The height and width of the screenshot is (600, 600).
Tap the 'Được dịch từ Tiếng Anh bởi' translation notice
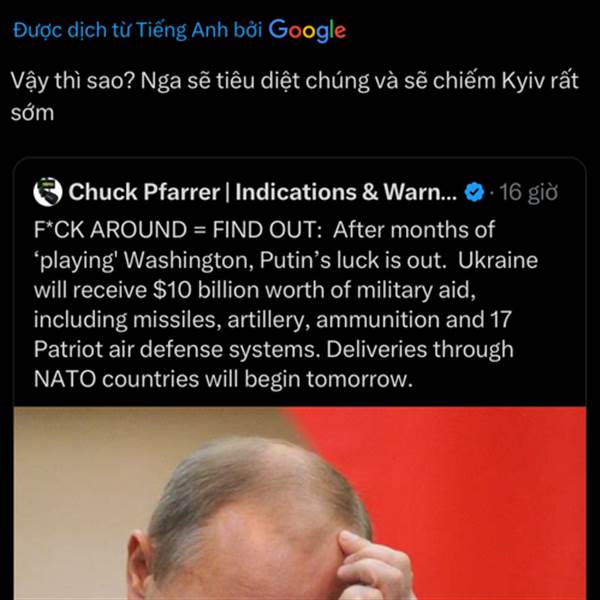pos(138,30)
